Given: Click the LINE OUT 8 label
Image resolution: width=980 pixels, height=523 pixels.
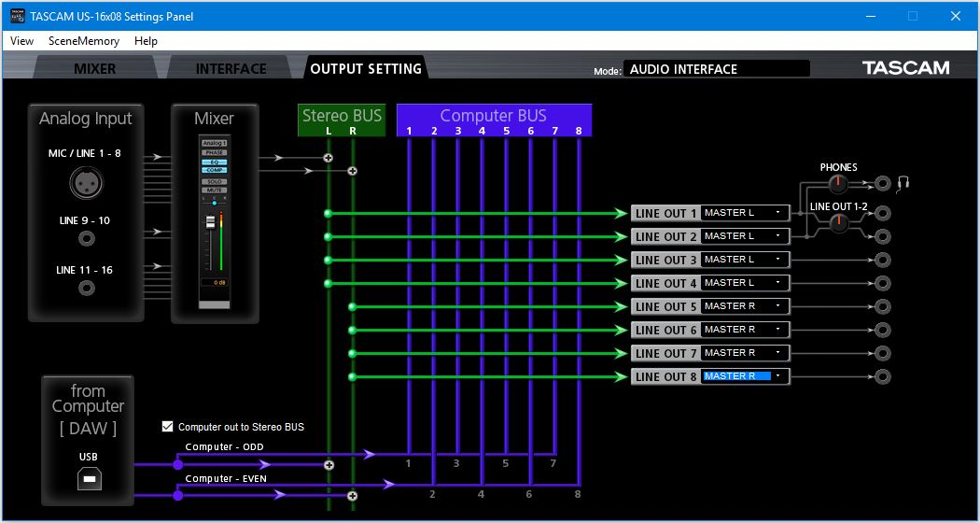Looking at the screenshot, I should (x=665, y=376).
